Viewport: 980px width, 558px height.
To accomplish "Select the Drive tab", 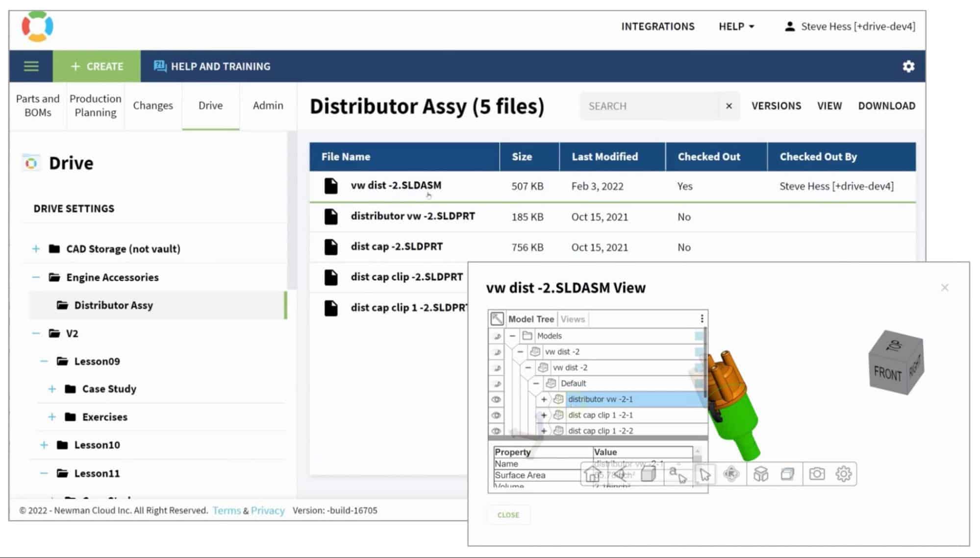I will [x=211, y=105].
